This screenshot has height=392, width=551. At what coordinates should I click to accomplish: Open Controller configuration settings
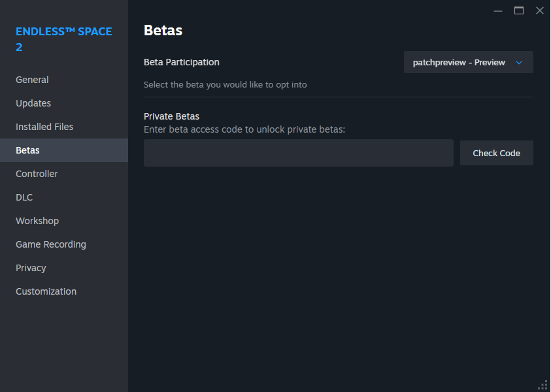click(37, 173)
